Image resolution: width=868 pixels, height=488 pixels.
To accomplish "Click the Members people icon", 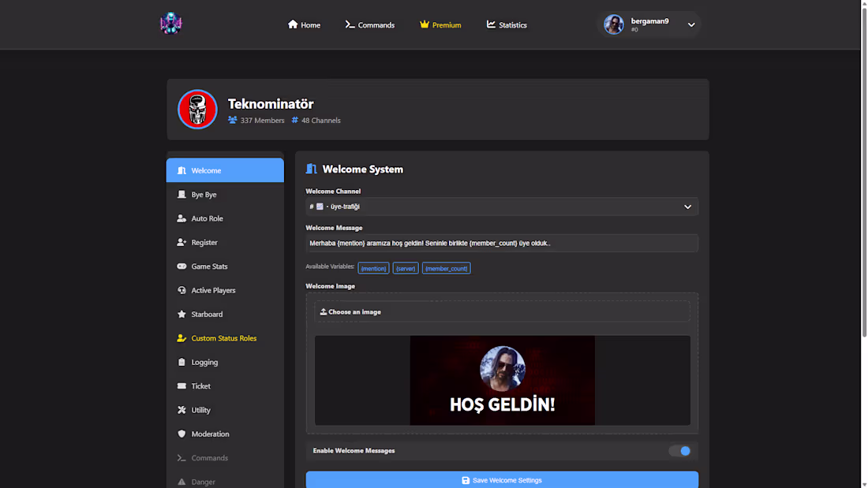I will click(x=233, y=120).
